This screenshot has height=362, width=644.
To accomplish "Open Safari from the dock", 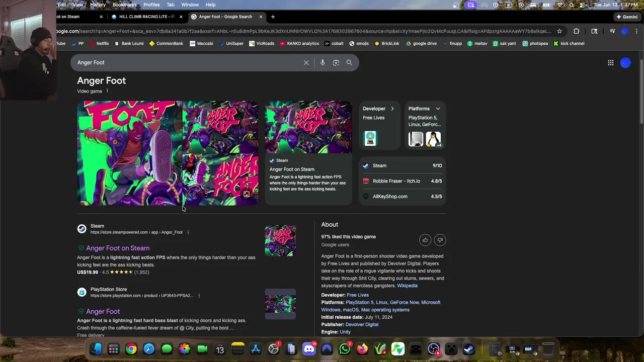I will click(149, 348).
